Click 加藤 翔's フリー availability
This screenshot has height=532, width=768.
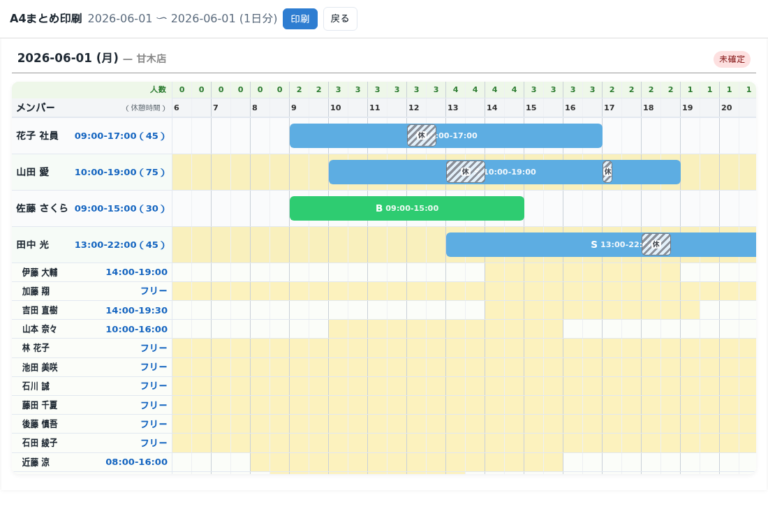[x=154, y=291]
